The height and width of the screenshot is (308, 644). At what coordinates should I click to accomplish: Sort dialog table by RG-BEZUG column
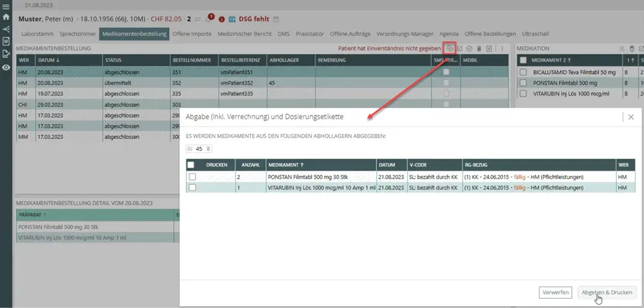pyautogui.click(x=539, y=165)
